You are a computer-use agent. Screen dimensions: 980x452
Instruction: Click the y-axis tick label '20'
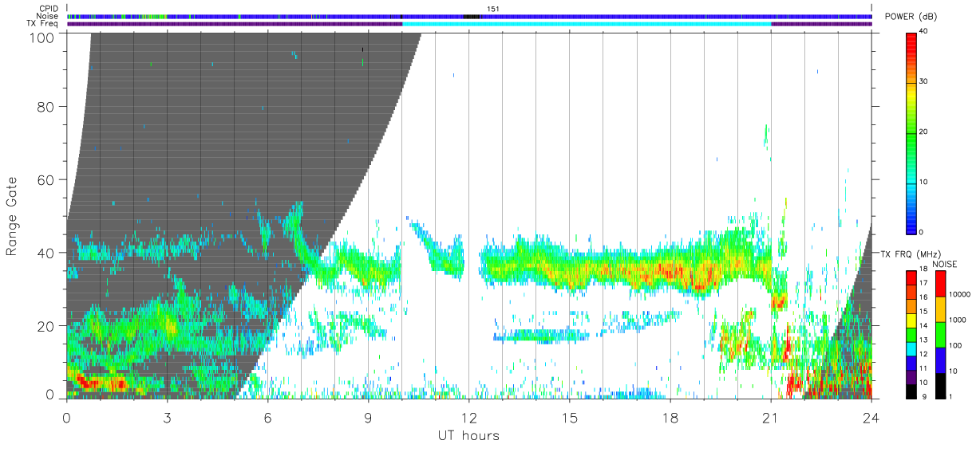pos(47,326)
